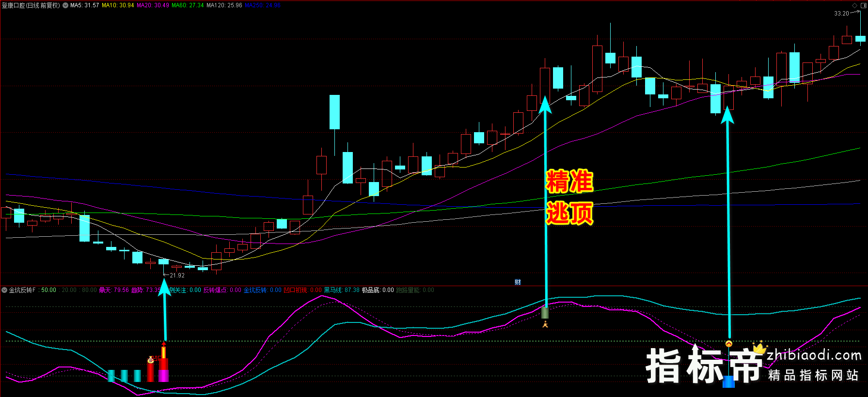Click the tall cyan candlestick at the mid-chart spike
Viewport: 868px width, 397px height.
pos(334,112)
